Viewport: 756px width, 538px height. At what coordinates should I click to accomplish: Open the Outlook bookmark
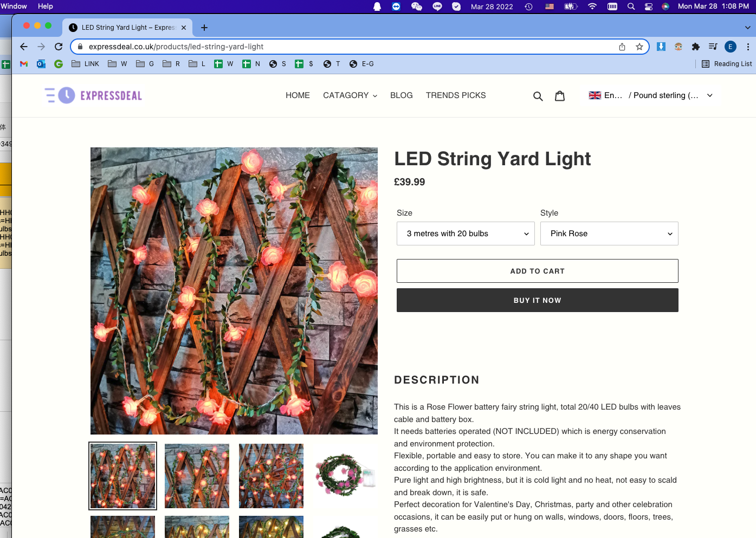(41, 64)
